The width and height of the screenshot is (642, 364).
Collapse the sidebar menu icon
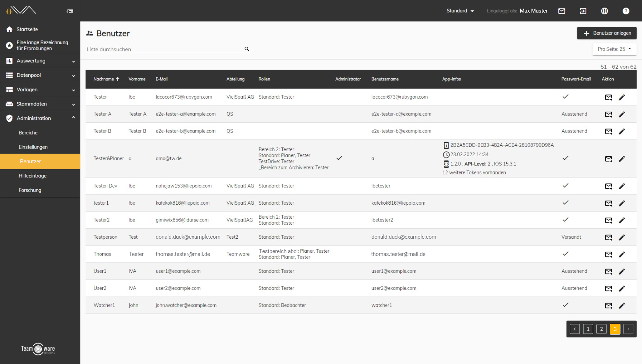point(70,11)
